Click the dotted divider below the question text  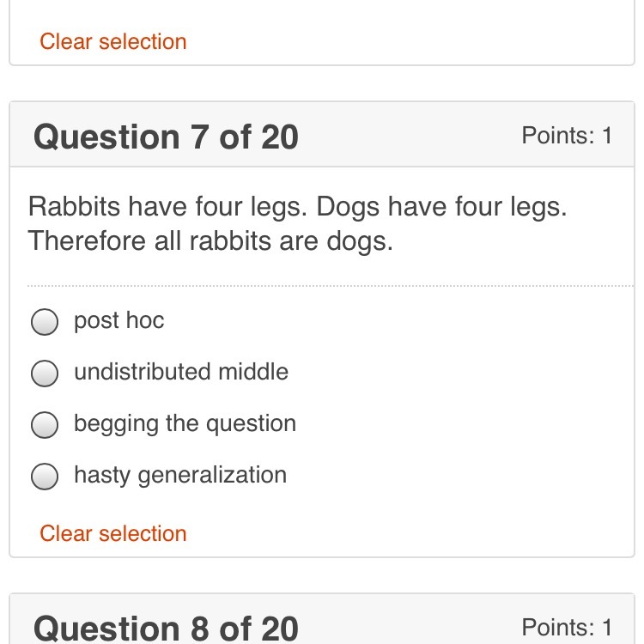(331, 285)
